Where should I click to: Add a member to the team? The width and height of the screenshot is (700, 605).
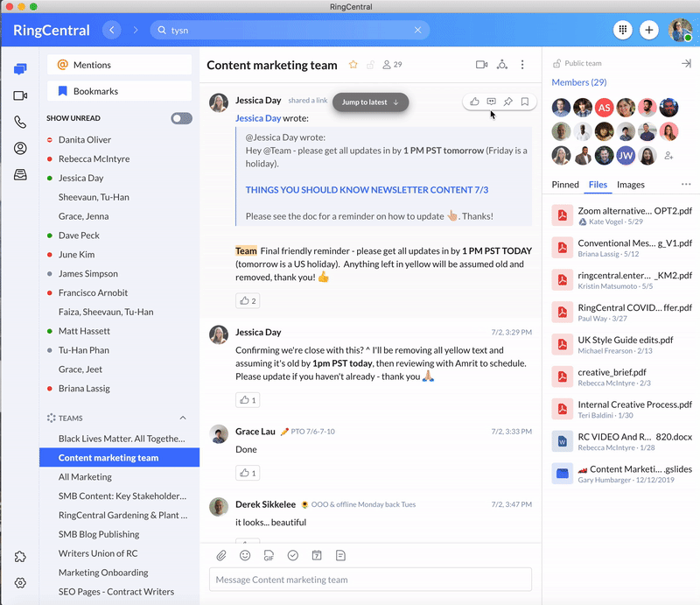pyautogui.click(x=669, y=156)
